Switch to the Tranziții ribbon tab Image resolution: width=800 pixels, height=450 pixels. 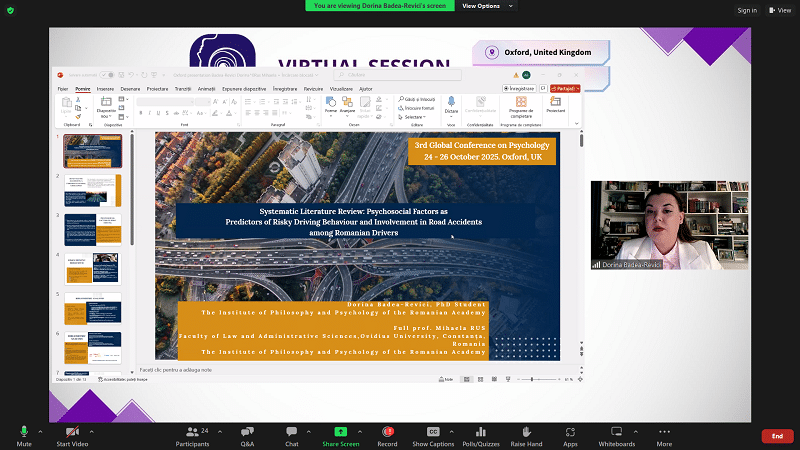pyautogui.click(x=182, y=89)
